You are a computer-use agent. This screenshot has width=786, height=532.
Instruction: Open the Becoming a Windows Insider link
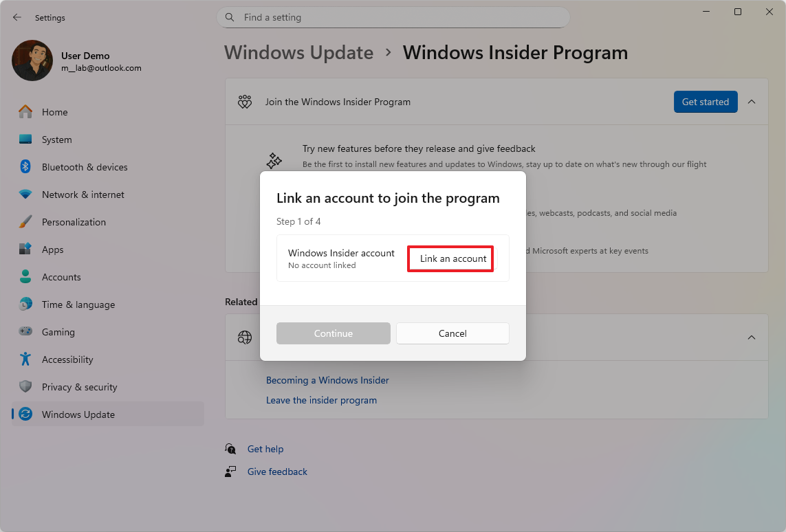coord(327,379)
